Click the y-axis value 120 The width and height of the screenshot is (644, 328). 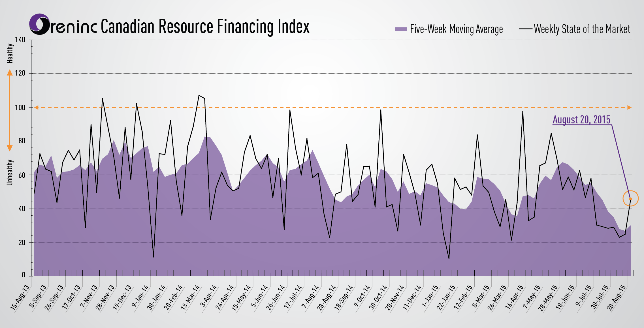[20, 73]
